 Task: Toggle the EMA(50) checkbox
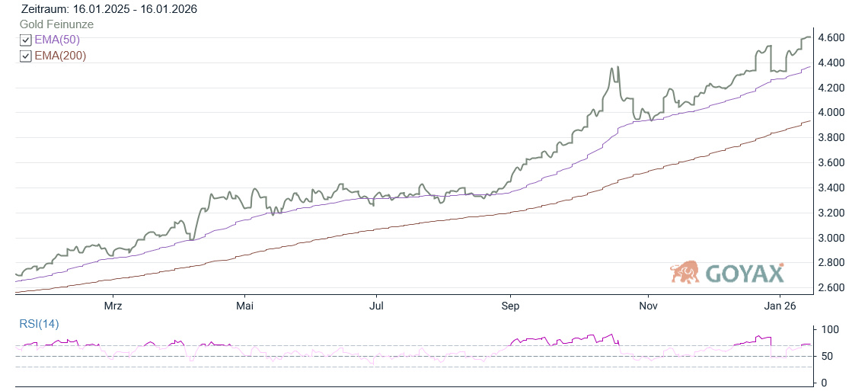pyautogui.click(x=25, y=40)
